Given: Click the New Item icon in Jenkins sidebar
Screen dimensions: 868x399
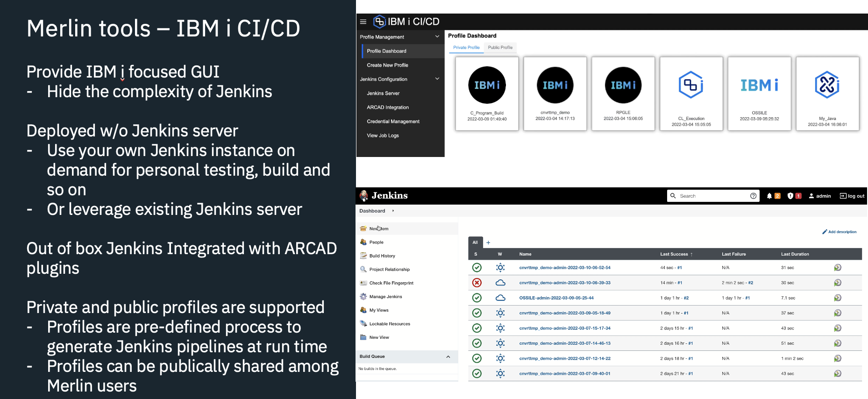Looking at the screenshot, I should coord(363,228).
